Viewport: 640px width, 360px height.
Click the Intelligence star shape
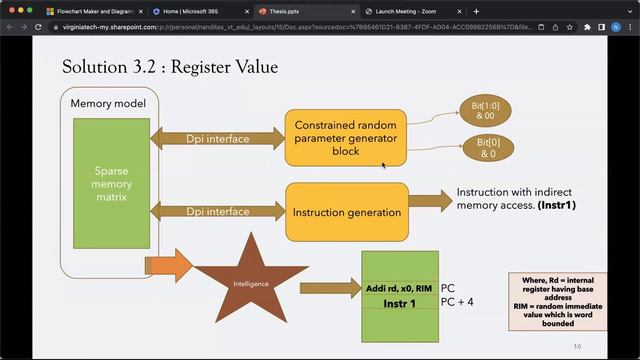point(251,280)
